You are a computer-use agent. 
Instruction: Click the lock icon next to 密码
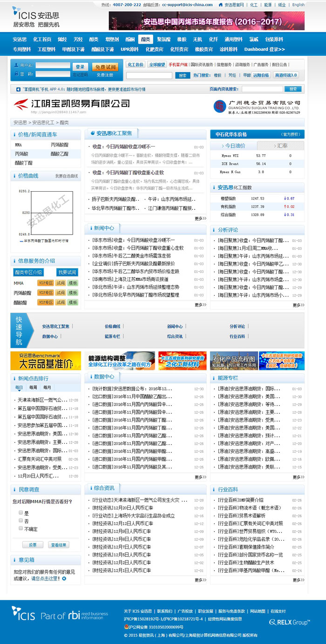pyautogui.click(x=17, y=74)
